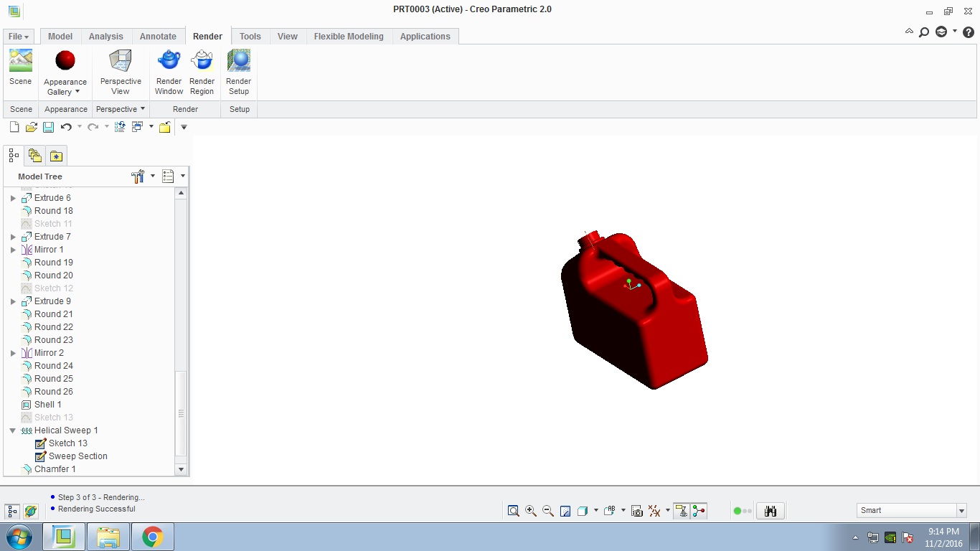980x551 pixels.
Task: Click the Close window folder icon
Action: 164,127
